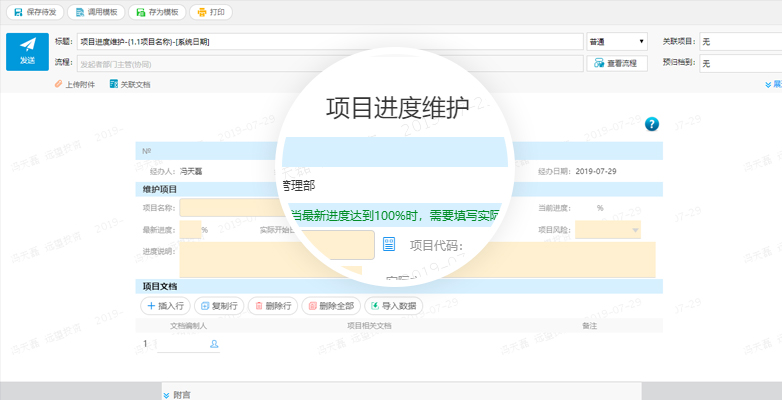
Task: Click 上传附件 upload attachment link
Action: 75,85
